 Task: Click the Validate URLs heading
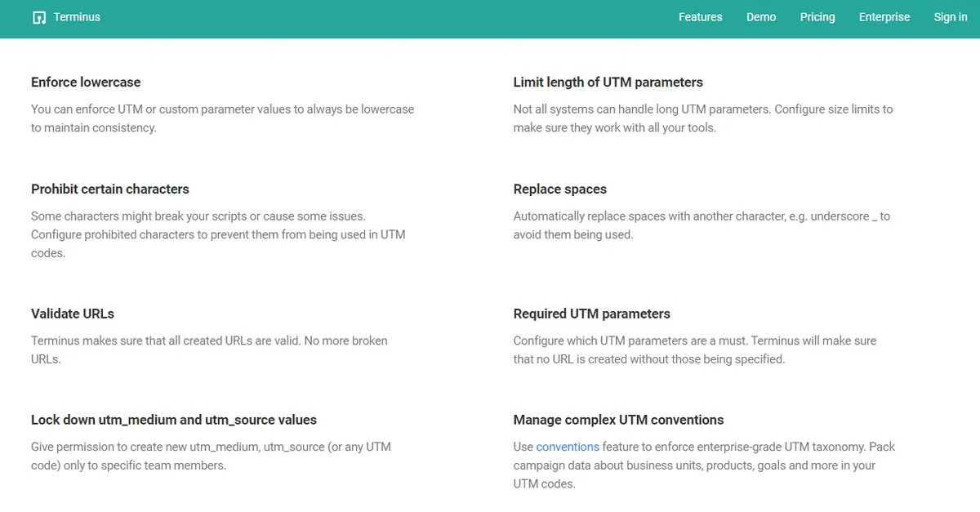(73, 314)
